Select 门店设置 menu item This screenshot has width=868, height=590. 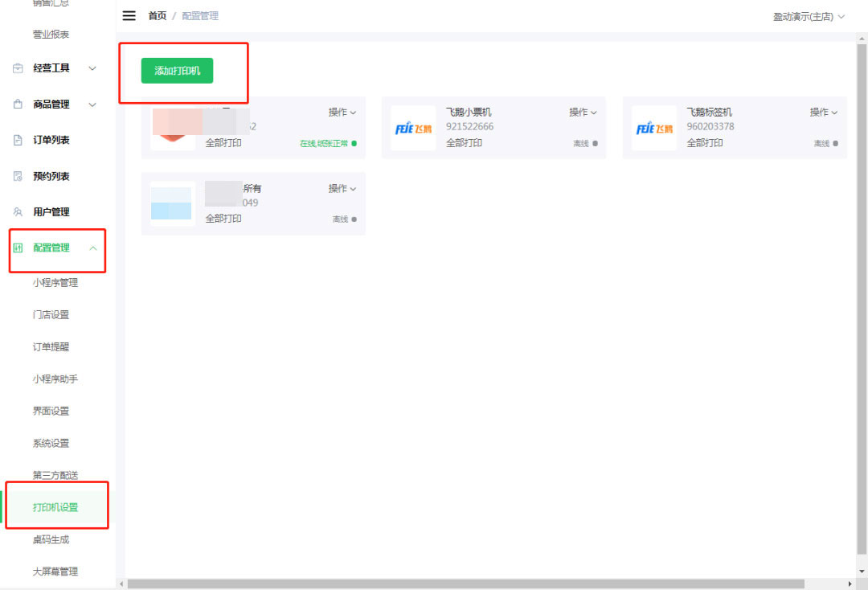[51, 315]
